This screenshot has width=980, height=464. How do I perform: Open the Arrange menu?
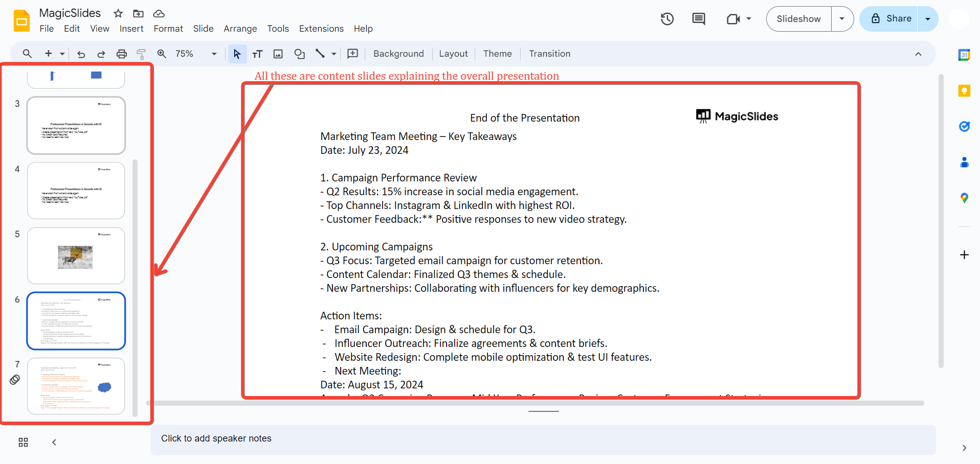pos(240,29)
